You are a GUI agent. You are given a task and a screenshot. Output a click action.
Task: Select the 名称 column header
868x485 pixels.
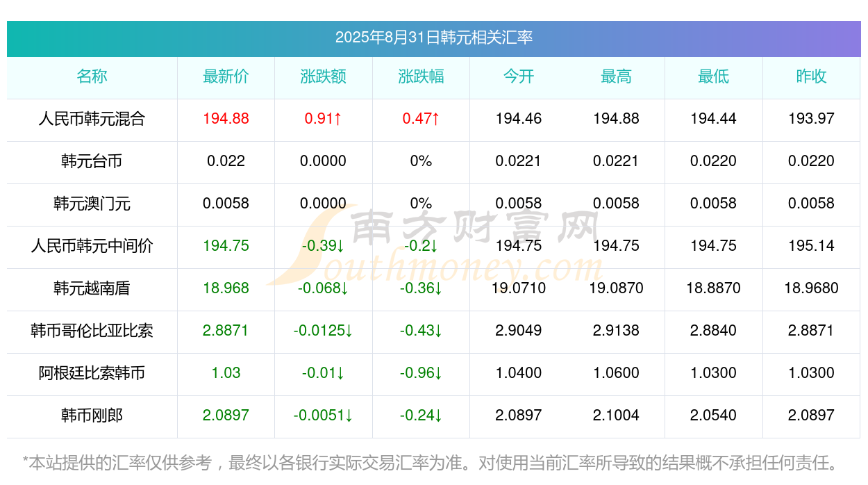click(92, 76)
